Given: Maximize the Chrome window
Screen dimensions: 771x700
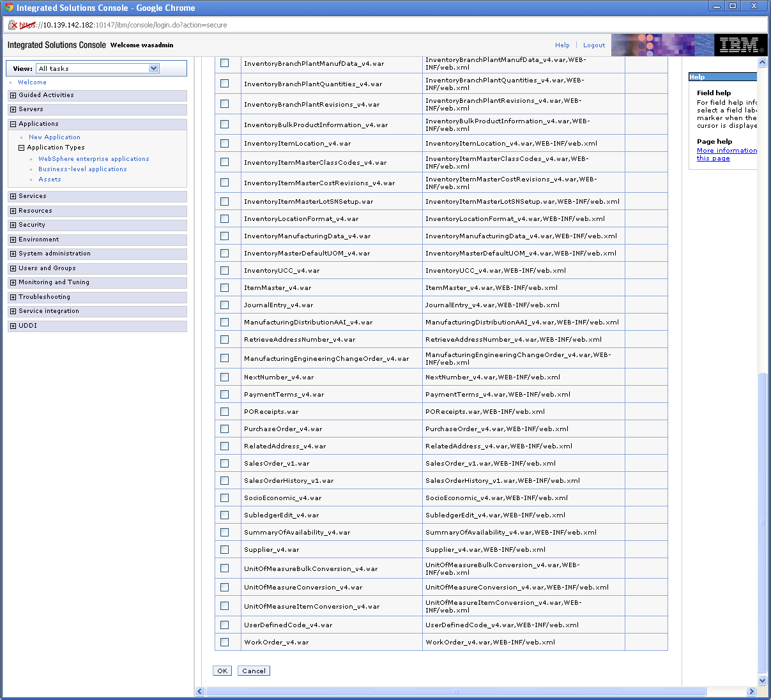Looking at the screenshot, I should 733,6.
